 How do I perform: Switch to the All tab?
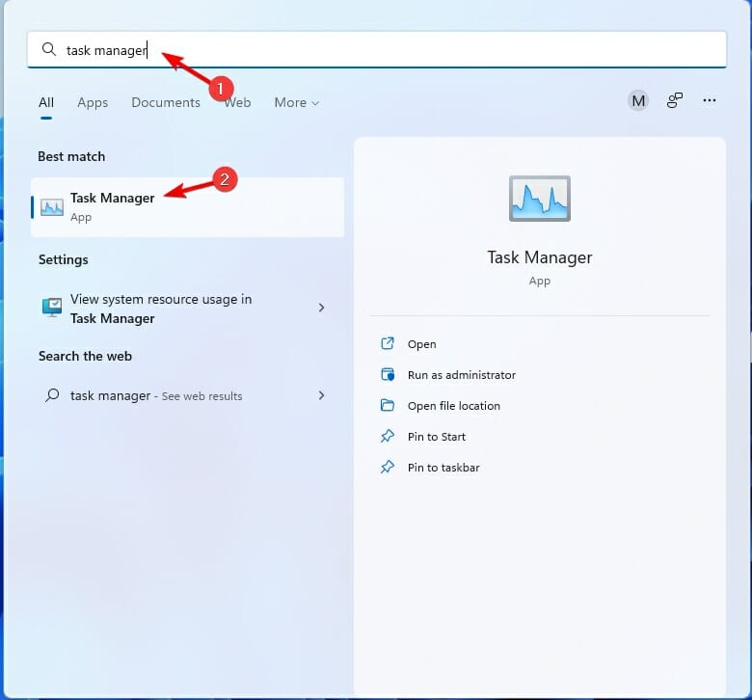pyautogui.click(x=46, y=102)
